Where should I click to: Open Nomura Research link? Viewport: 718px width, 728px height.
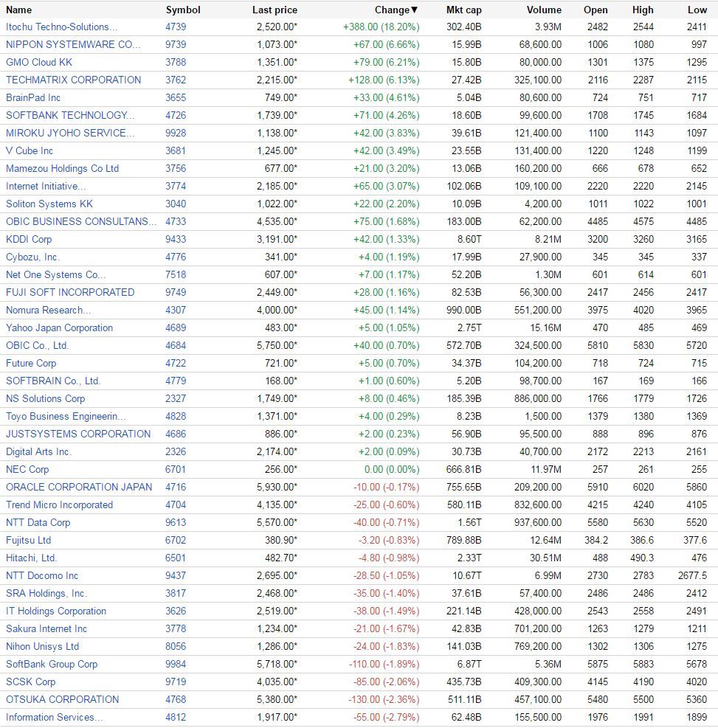[48, 310]
